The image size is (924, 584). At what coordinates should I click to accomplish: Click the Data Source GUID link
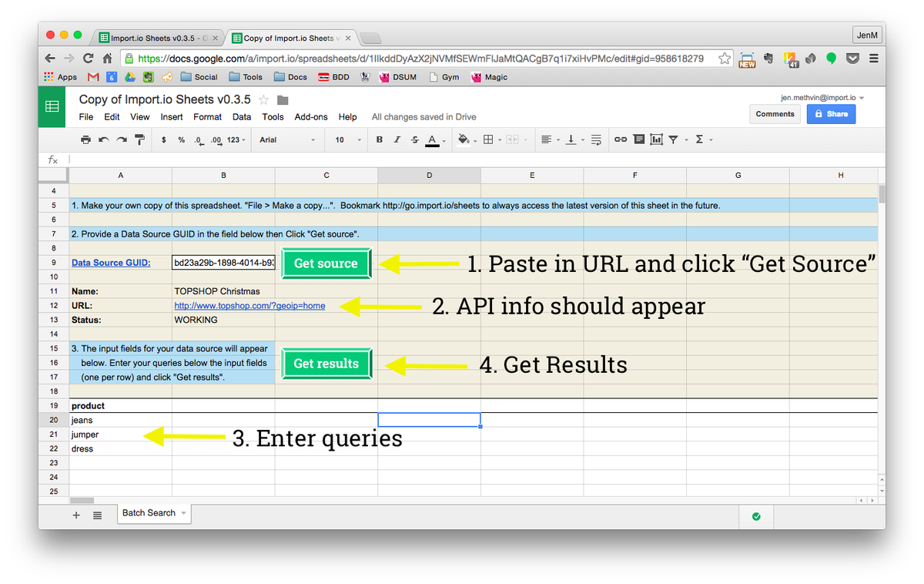111,263
